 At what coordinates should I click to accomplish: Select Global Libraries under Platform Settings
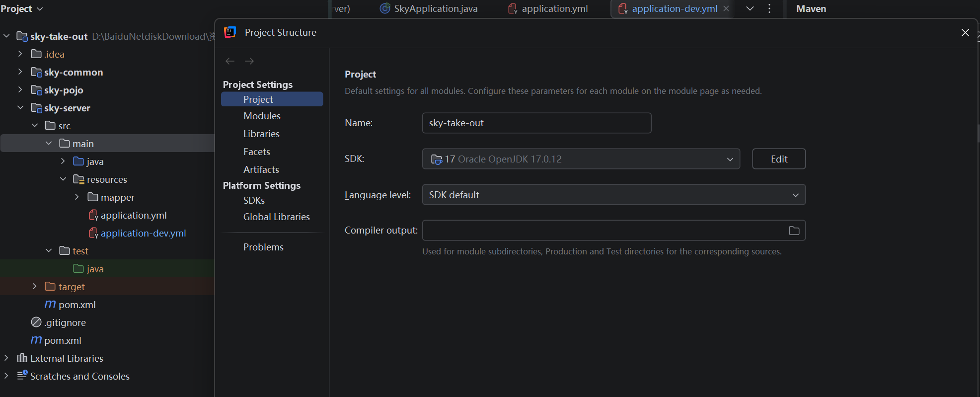(x=277, y=217)
